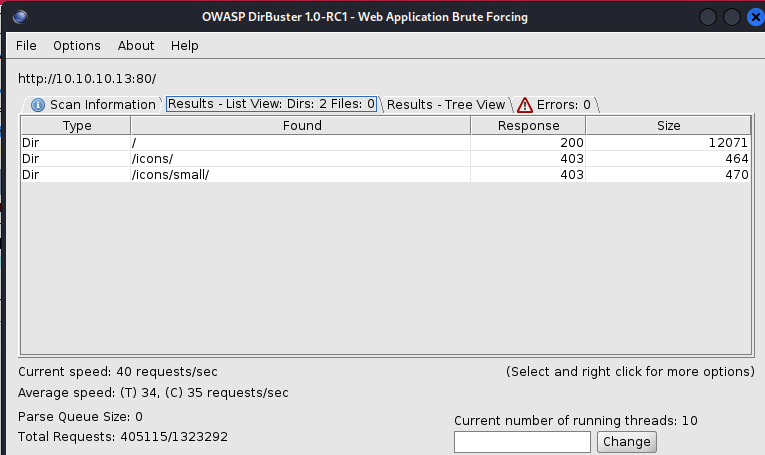Click the Parse Queue Size: 0 text
Screen dimensions: 765x455
(80, 416)
